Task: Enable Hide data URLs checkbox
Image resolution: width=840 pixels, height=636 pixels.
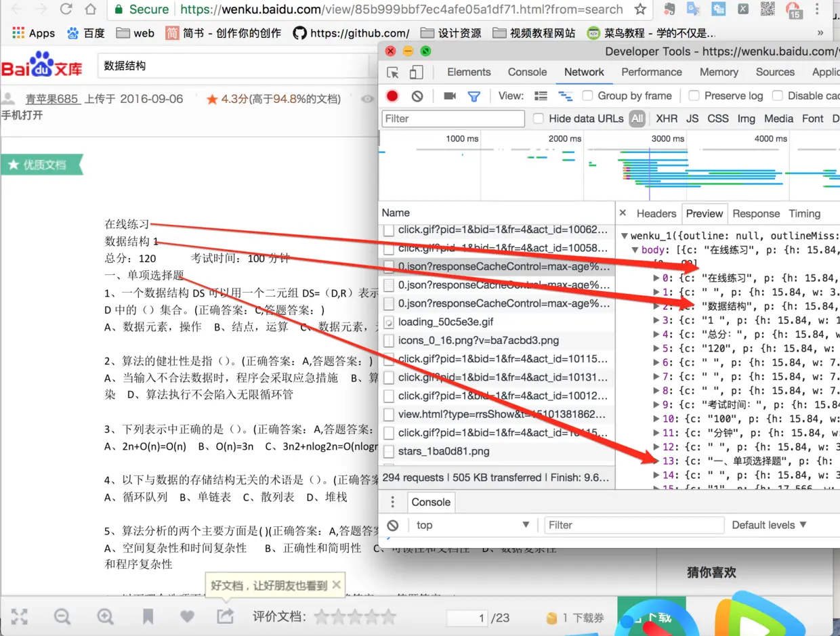Action: pos(538,119)
